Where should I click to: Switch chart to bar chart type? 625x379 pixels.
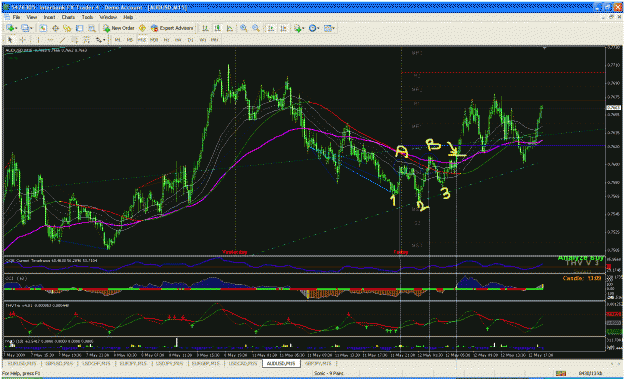205,28
